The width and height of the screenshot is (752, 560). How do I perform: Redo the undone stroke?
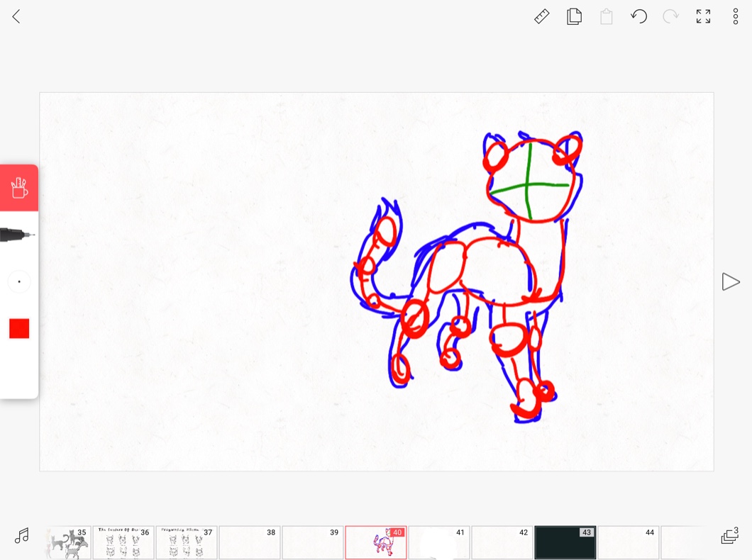(670, 16)
